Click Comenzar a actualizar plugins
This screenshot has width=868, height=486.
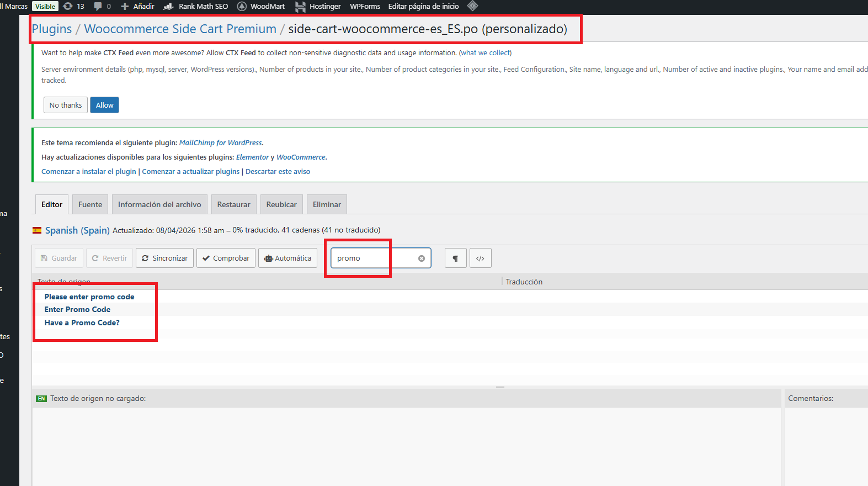pos(191,171)
